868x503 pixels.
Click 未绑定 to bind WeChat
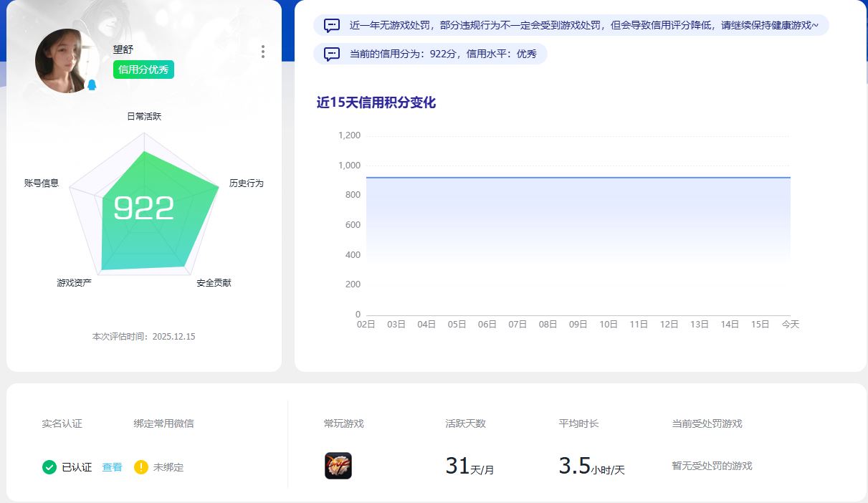[166, 467]
